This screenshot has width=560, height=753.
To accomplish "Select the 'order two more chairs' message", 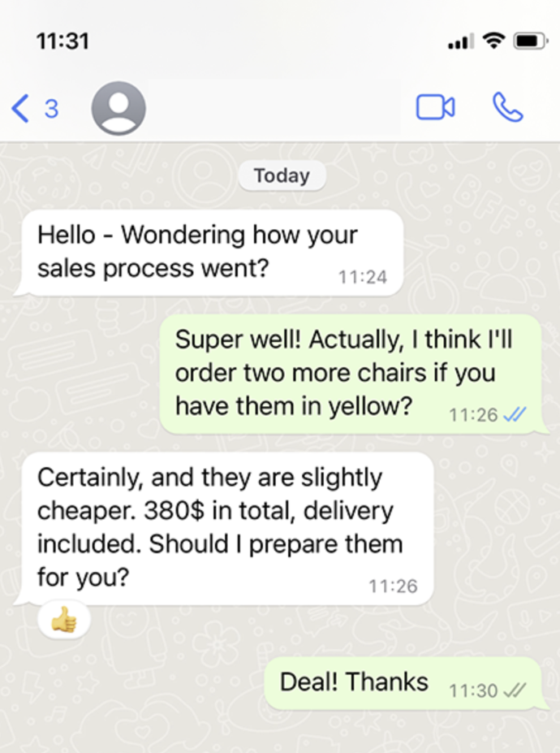I will (353, 374).
